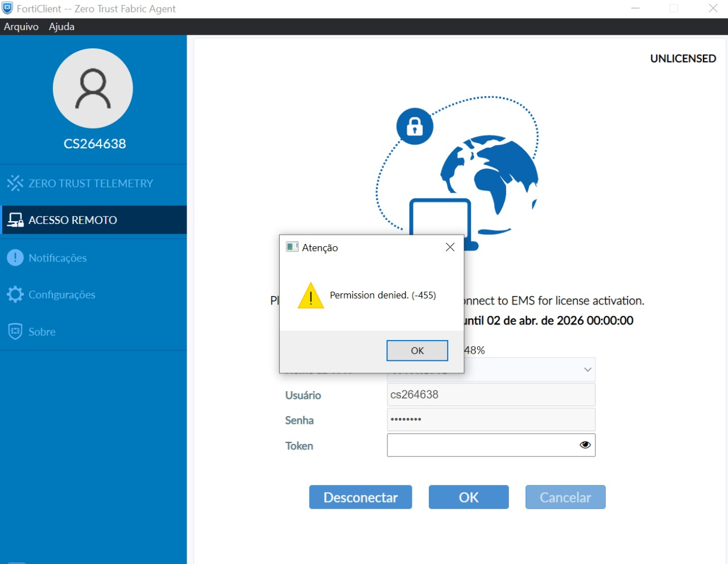
Task: Open the Ajuda menu
Action: tap(61, 27)
